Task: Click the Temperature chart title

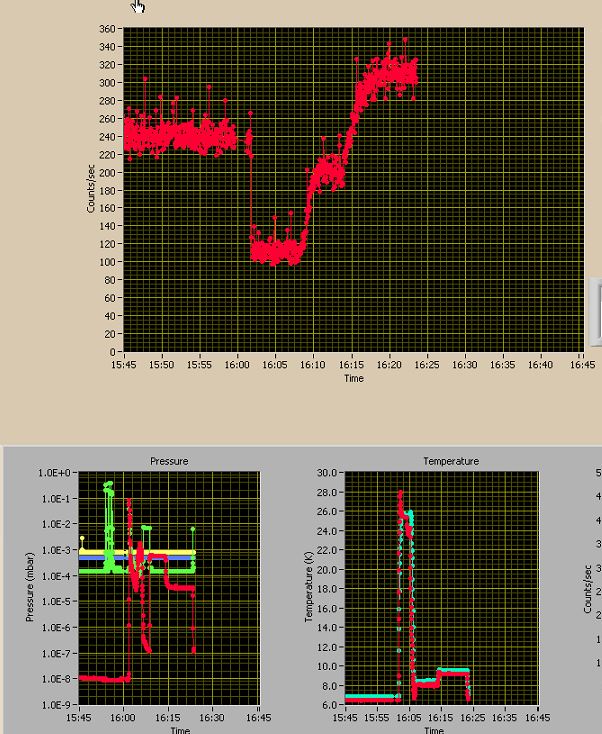Action: pyautogui.click(x=451, y=461)
